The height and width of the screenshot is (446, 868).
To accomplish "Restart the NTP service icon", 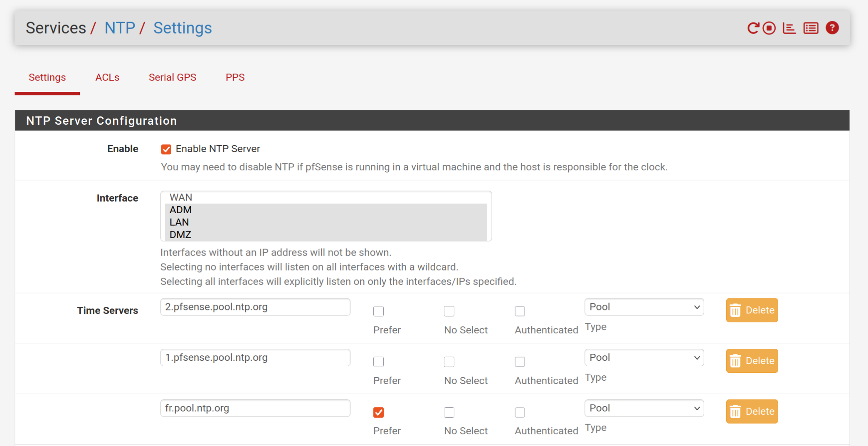I will coord(753,28).
